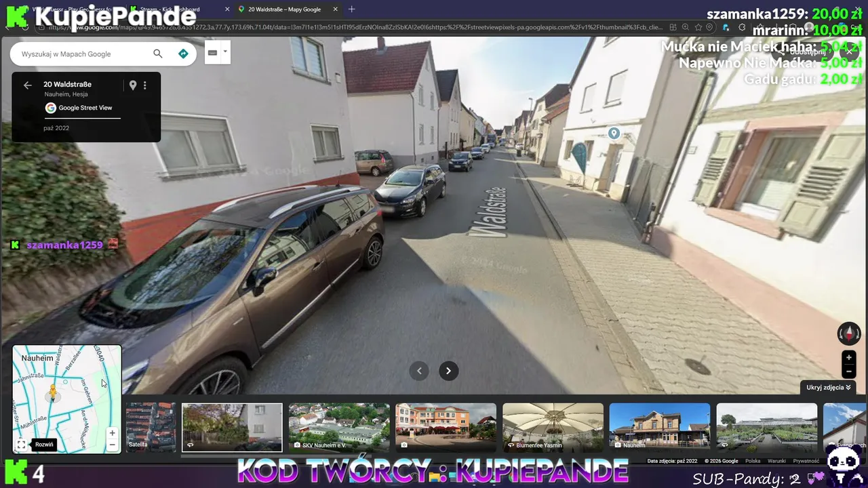This screenshot has width=868, height=488.
Task: Click the Nauheim, Hesja subtitle
Action: [66, 94]
